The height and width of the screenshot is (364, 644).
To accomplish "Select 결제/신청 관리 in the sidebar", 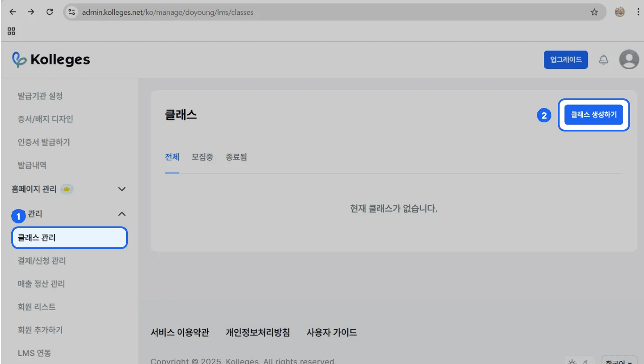I will tap(42, 261).
